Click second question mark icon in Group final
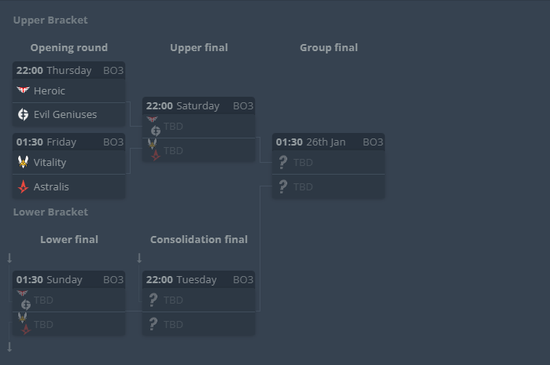Viewport: 550px width, 365px height. [x=283, y=187]
